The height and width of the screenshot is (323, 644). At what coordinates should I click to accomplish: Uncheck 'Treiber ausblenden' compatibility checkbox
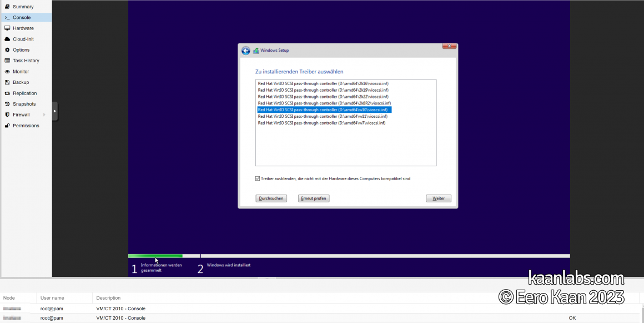click(x=258, y=178)
